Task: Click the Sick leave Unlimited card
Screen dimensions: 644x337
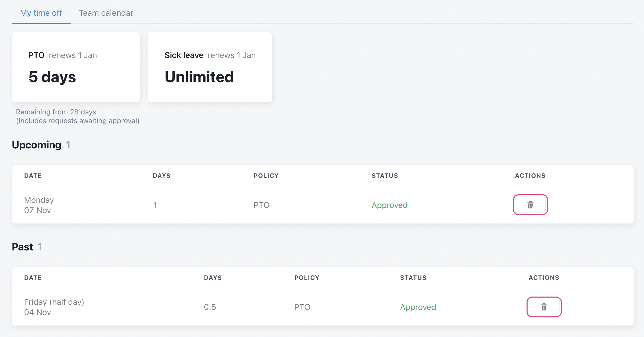Action: point(210,67)
